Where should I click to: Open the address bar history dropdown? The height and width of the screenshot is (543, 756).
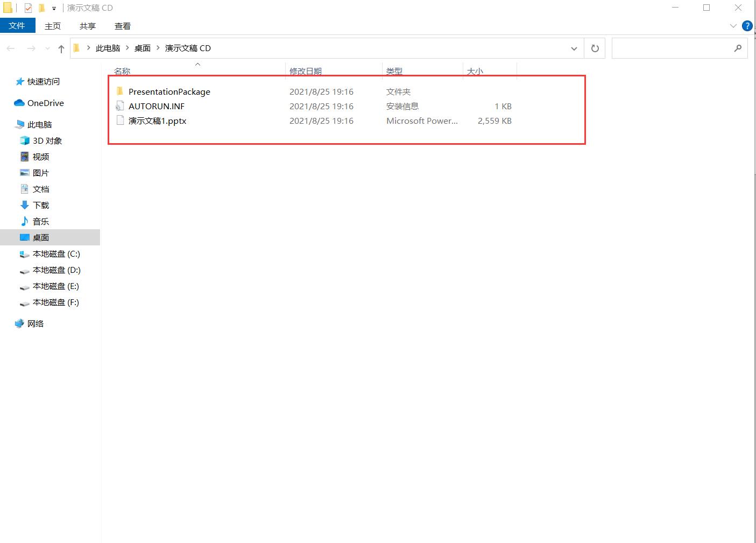(574, 48)
